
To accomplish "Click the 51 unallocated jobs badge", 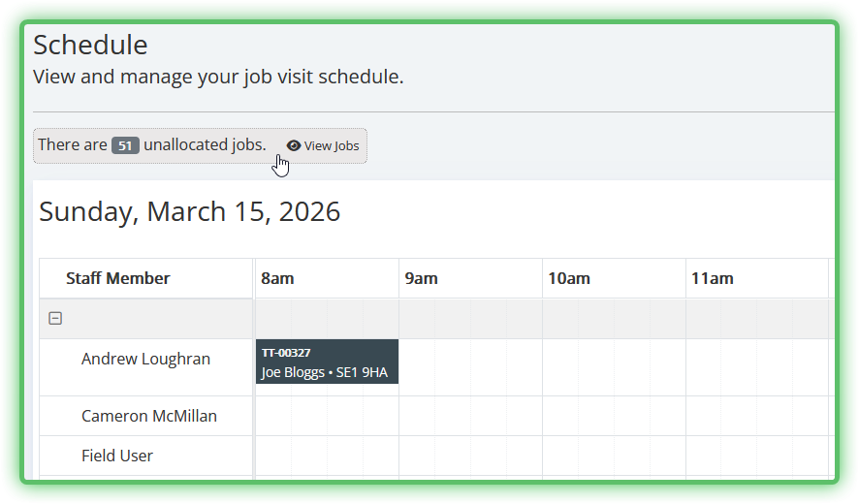I will [125, 145].
